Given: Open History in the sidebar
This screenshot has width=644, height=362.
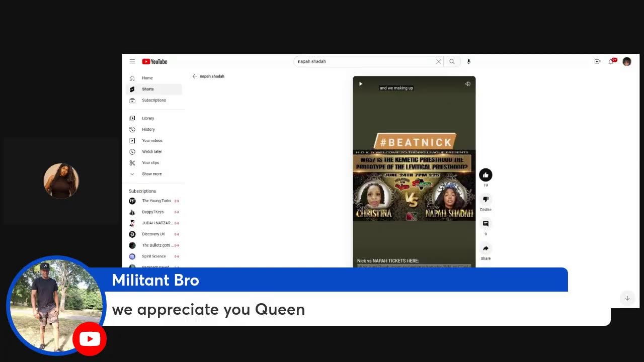Looking at the screenshot, I should 154,129.
